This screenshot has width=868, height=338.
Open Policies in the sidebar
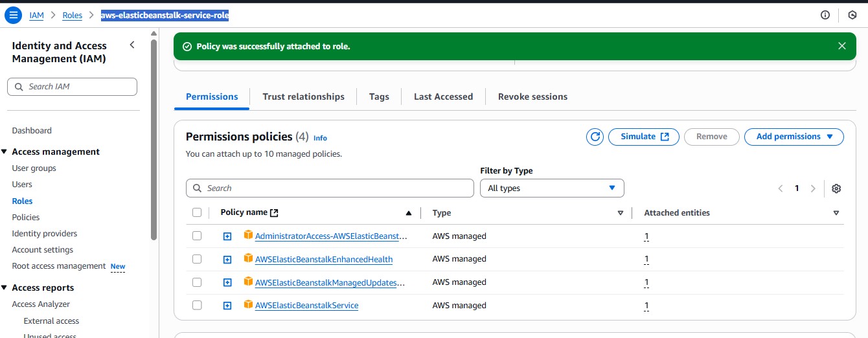(x=26, y=218)
